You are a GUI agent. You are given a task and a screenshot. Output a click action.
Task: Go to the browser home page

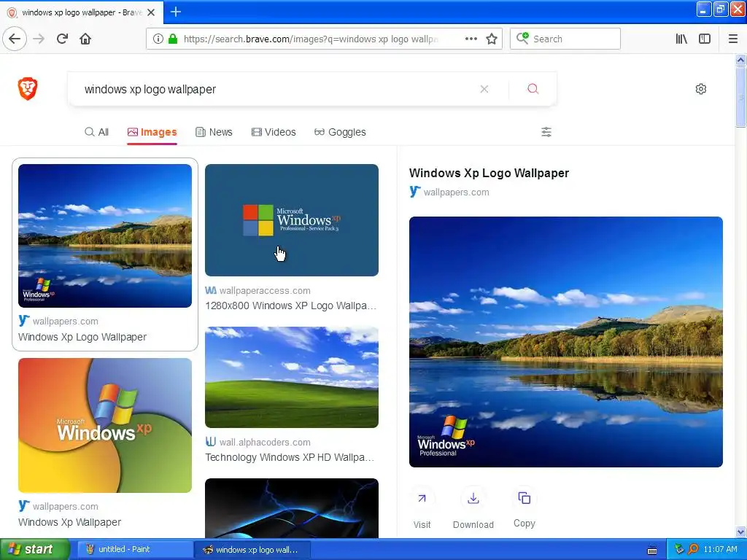click(85, 39)
